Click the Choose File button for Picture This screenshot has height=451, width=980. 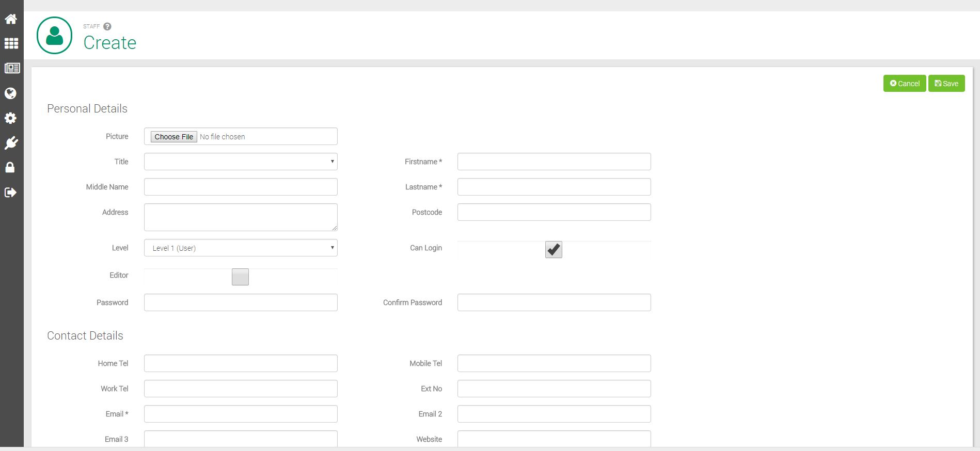click(x=173, y=137)
